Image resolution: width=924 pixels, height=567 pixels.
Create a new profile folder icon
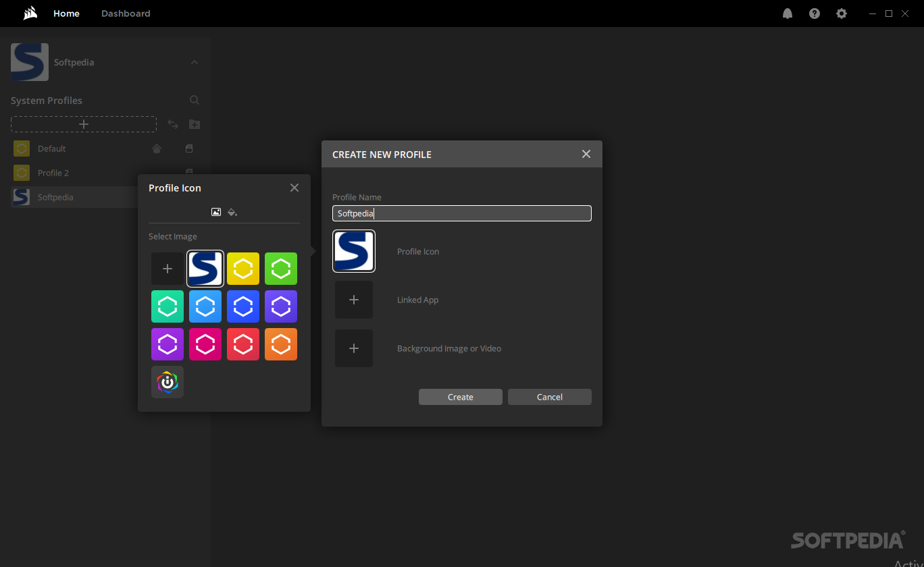[x=195, y=124]
